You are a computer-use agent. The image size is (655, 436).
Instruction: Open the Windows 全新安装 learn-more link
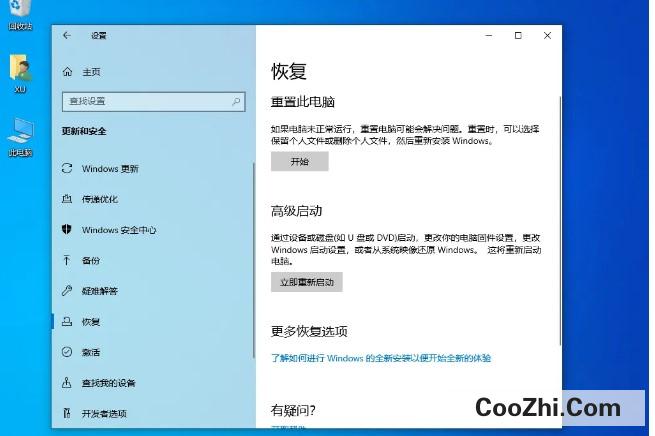point(381,358)
